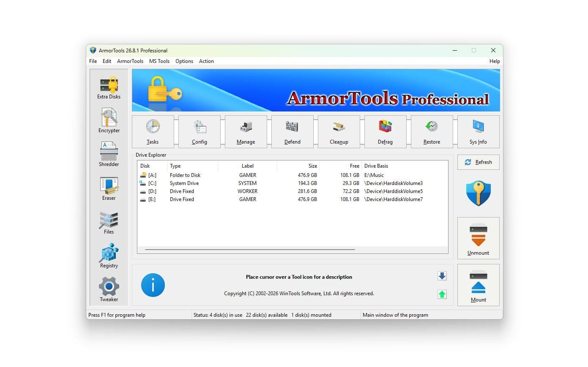Open the Extra Disks tool
588x367 pixels.
click(x=109, y=87)
